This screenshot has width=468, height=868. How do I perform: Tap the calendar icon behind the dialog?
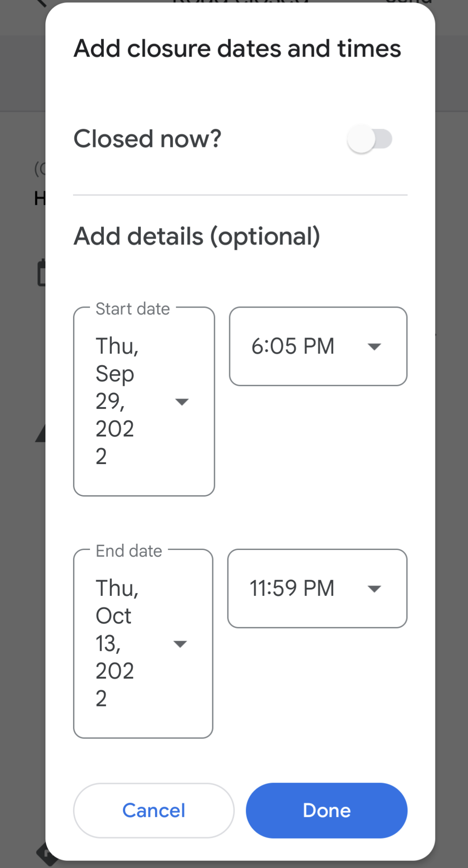[41, 273]
